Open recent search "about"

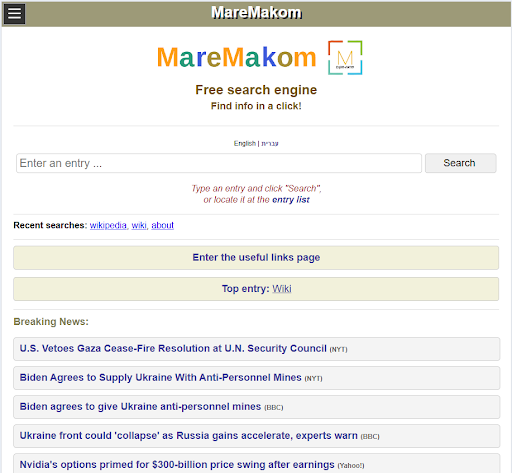[162, 225]
